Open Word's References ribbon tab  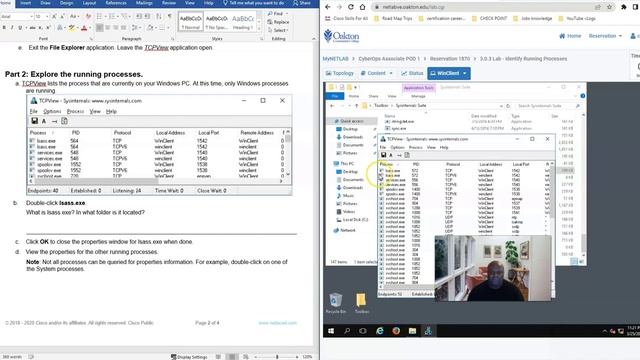tap(116, 3)
